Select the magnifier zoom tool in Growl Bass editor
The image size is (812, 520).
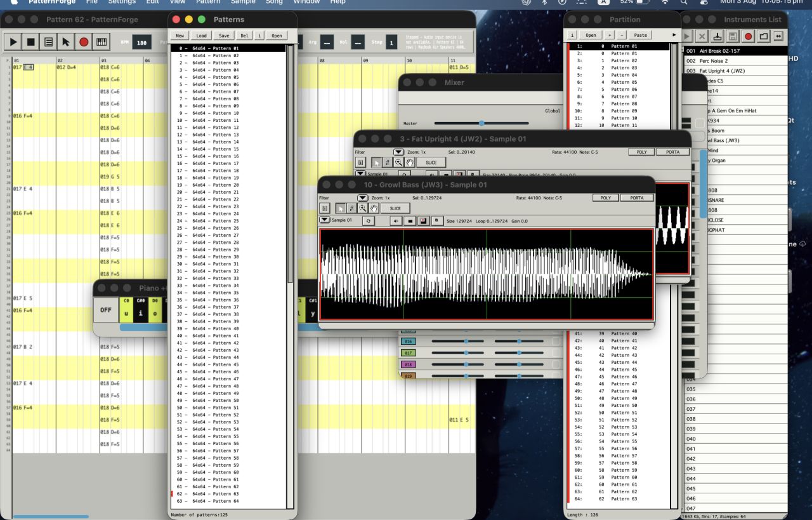coord(362,208)
